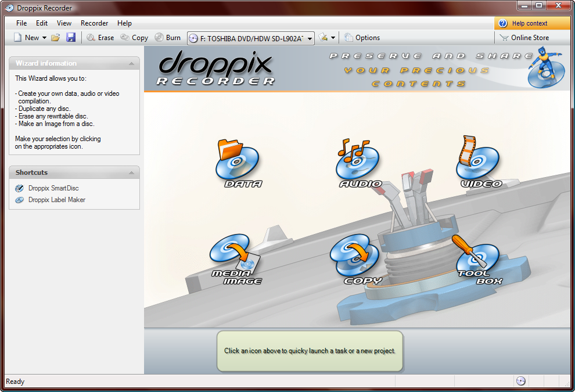Screen dimensions: 575x392
Task: Open a project with the folder icon
Action: (x=56, y=37)
